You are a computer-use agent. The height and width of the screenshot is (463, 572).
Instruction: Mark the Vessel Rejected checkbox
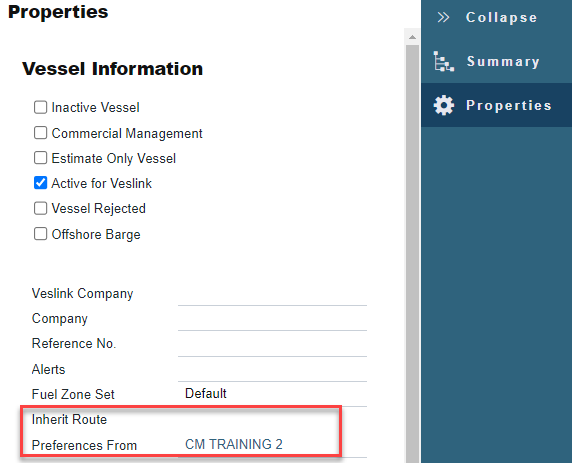tap(40, 208)
